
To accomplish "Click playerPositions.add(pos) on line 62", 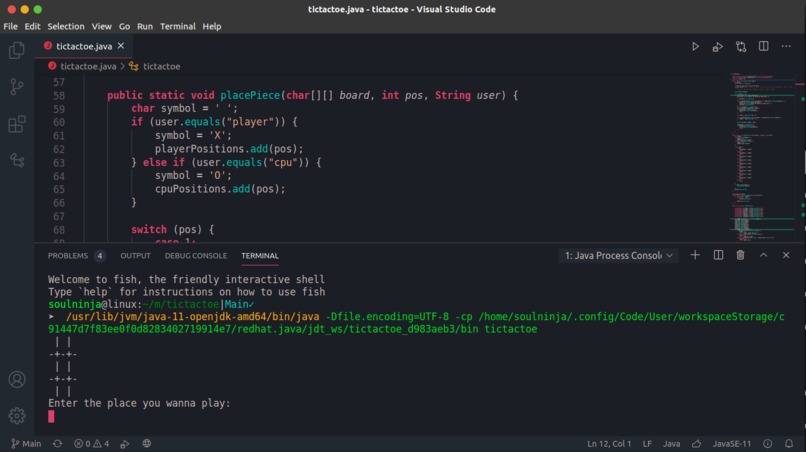I will click(229, 149).
